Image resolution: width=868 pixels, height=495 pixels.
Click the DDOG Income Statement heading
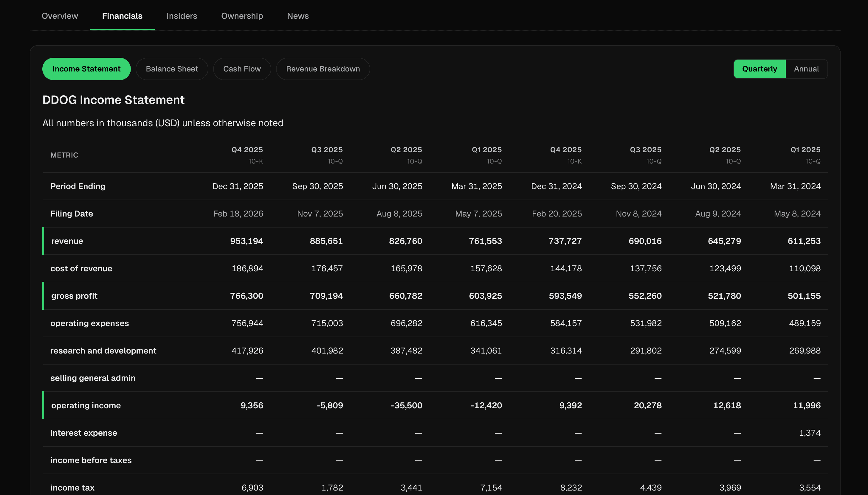[113, 100]
